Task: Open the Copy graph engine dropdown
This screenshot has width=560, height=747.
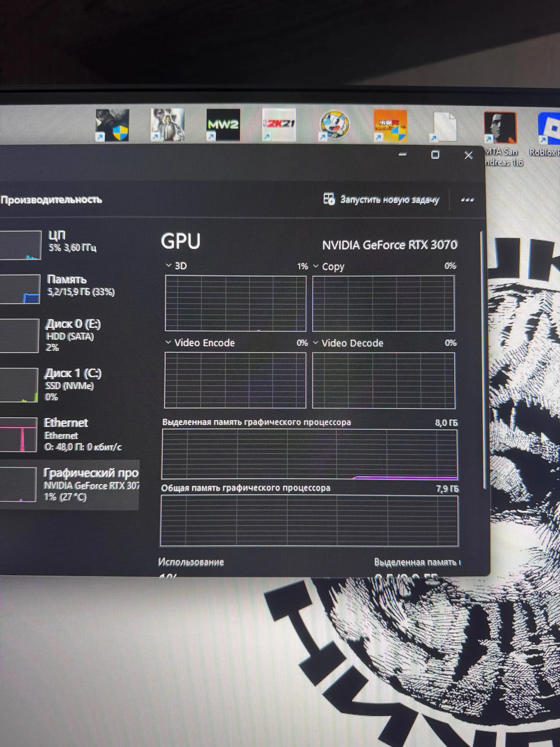Action: (x=316, y=266)
